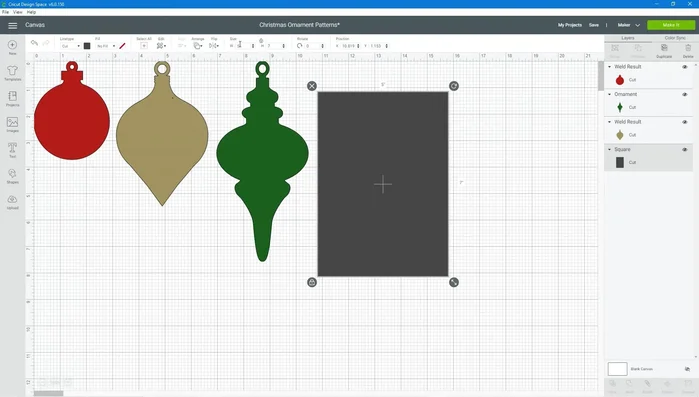Click the fill color slash swatch
Image resolution: width=699 pixels, height=397 pixels.
click(x=122, y=46)
